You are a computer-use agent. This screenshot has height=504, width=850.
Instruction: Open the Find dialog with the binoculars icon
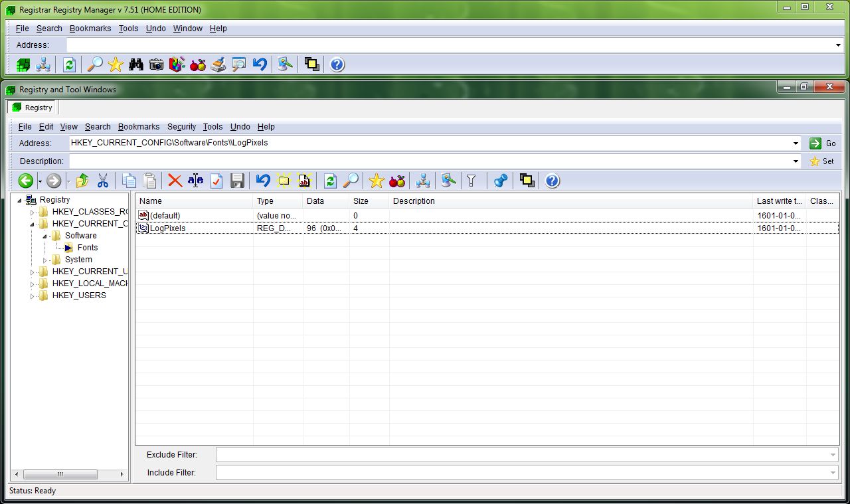pyautogui.click(x=136, y=64)
